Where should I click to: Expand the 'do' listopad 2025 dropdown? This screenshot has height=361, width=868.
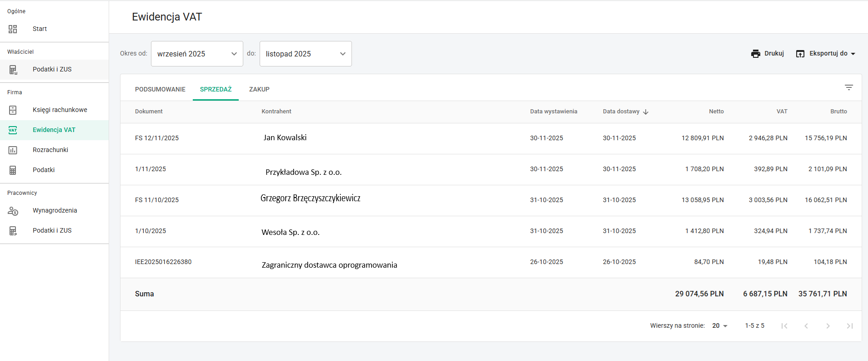pos(306,54)
